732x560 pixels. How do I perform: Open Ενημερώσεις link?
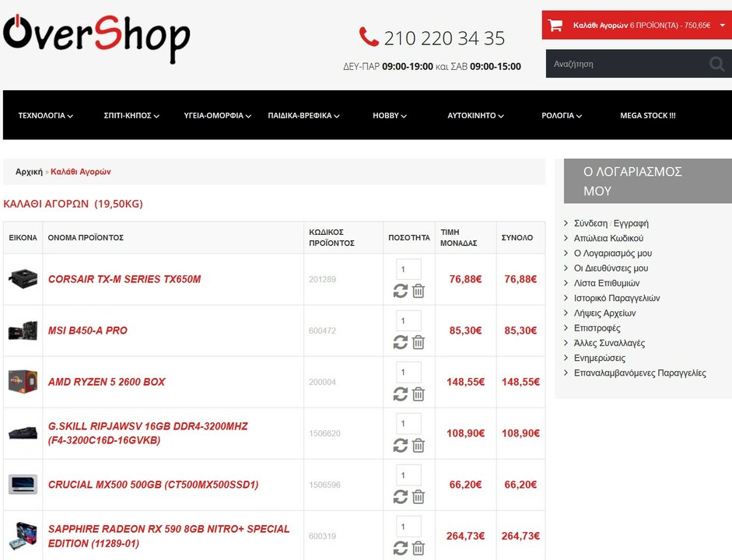pyautogui.click(x=600, y=358)
